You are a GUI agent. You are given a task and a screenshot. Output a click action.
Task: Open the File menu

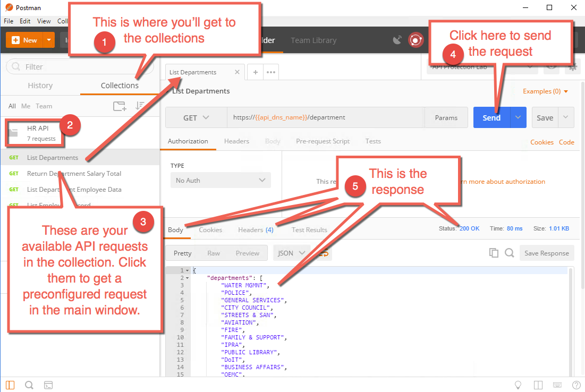tap(8, 21)
